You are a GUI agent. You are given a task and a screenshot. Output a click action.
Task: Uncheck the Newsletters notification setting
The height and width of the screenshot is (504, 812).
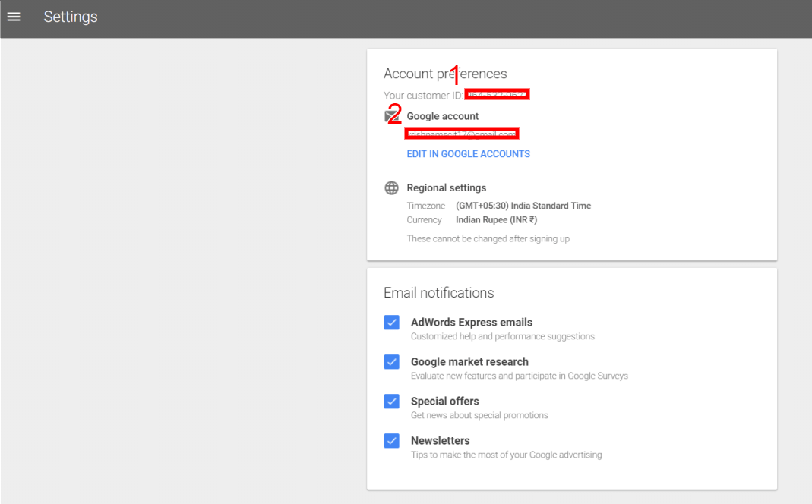coord(391,440)
